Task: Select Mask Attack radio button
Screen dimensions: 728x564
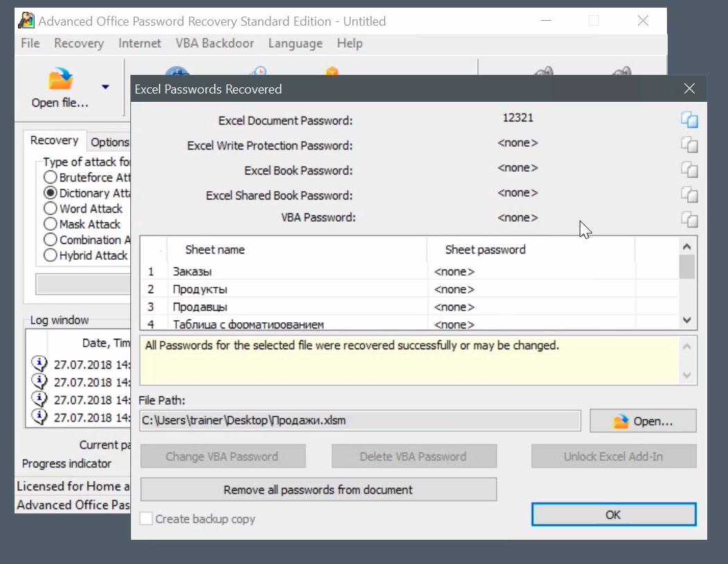Action: (50, 224)
